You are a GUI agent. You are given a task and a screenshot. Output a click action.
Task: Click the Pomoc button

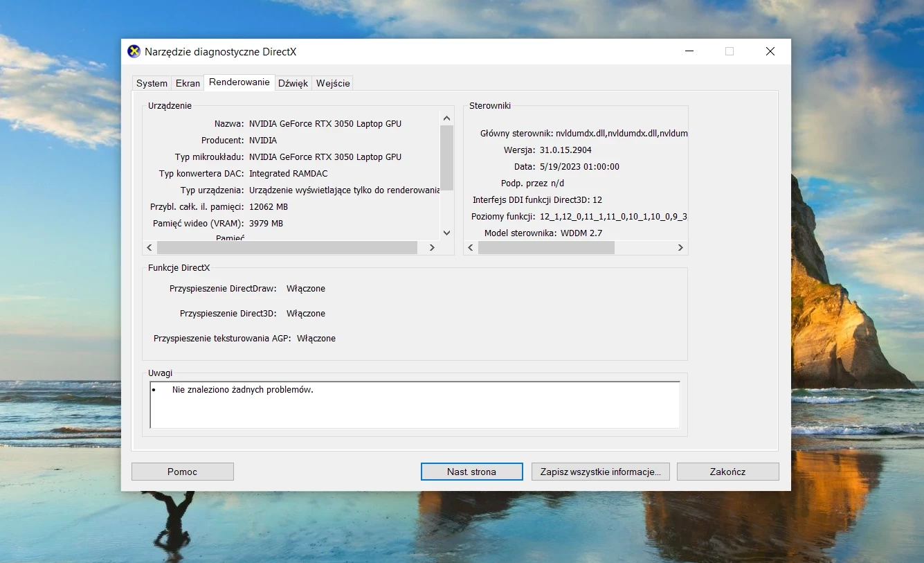[x=182, y=471]
